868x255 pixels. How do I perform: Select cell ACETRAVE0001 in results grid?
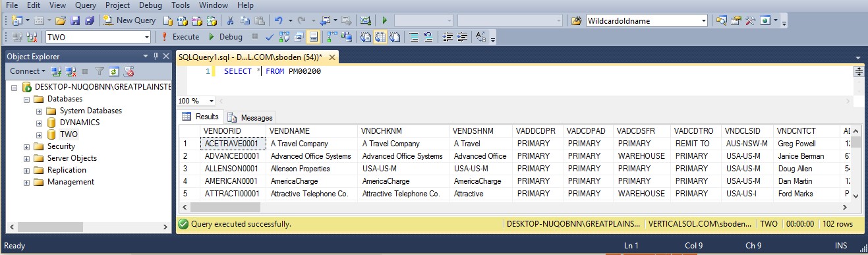click(233, 143)
